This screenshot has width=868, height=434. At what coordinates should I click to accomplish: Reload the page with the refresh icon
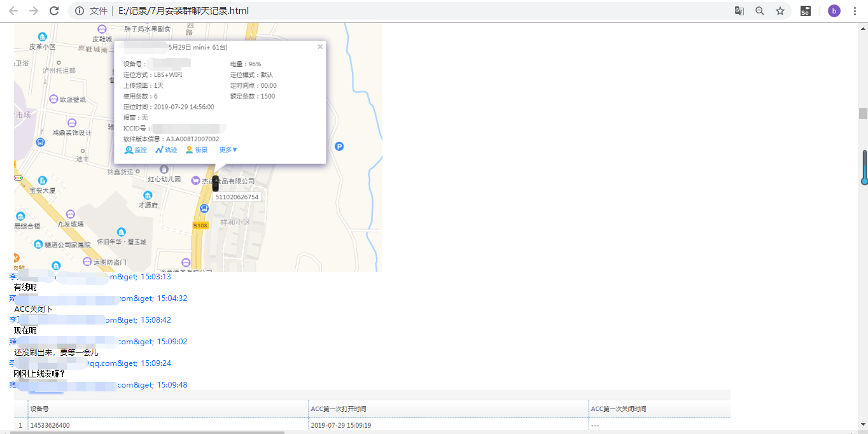(54, 11)
